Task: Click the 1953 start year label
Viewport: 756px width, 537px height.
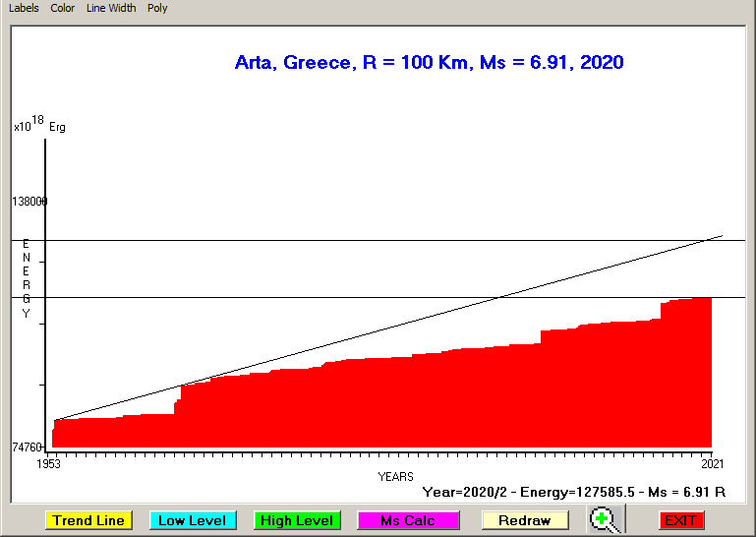Action: [49, 463]
